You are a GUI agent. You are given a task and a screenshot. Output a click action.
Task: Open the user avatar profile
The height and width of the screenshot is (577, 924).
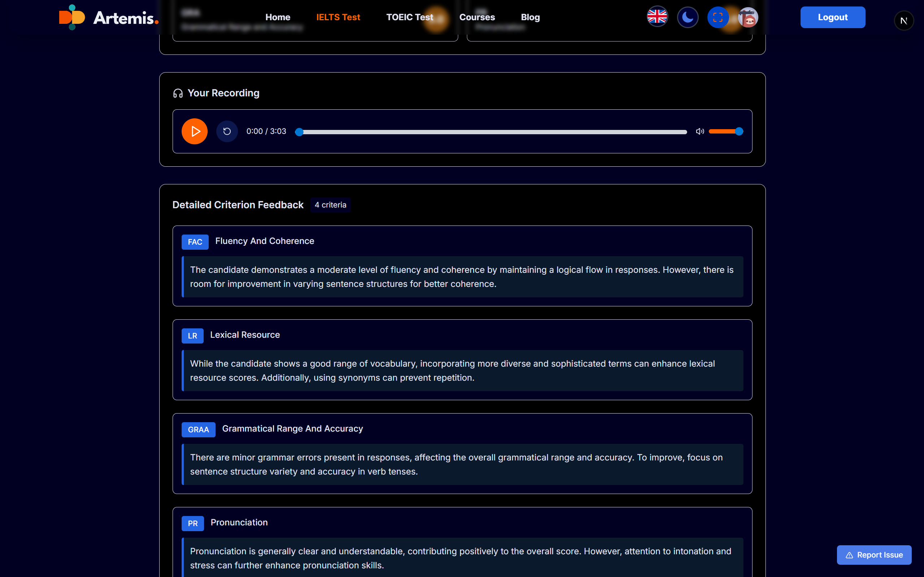coord(748,17)
